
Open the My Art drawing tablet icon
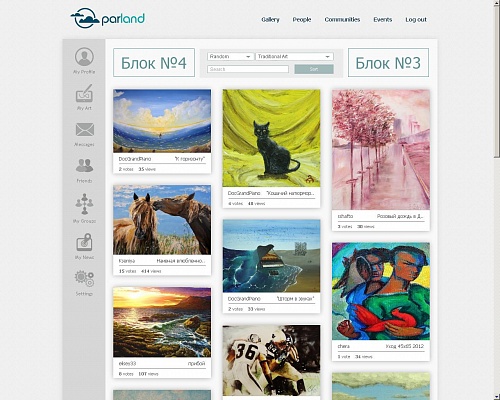point(84,93)
